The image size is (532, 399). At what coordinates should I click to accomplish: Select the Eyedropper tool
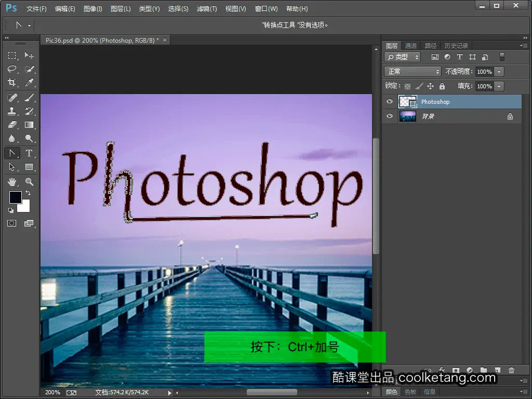pos(29,83)
